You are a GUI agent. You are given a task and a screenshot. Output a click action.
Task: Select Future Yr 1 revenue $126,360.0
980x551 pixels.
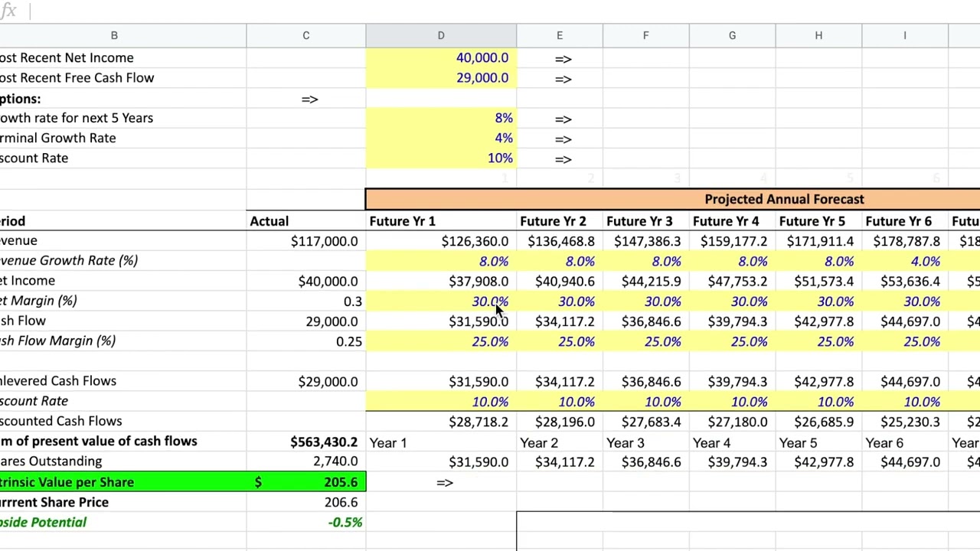(x=441, y=241)
